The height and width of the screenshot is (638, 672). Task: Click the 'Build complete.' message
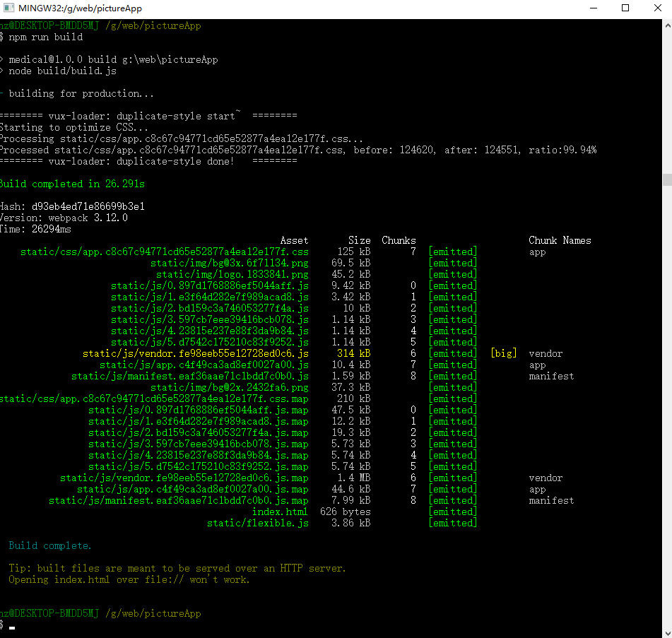pyautogui.click(x=49, y=545)
